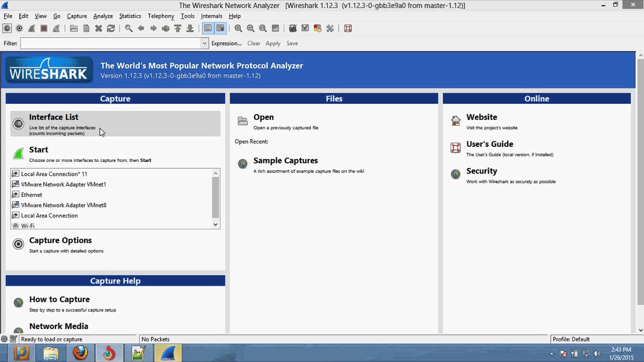Open the coloring rules toolbar icon
The image size is (644, 362).
(317, 29)
